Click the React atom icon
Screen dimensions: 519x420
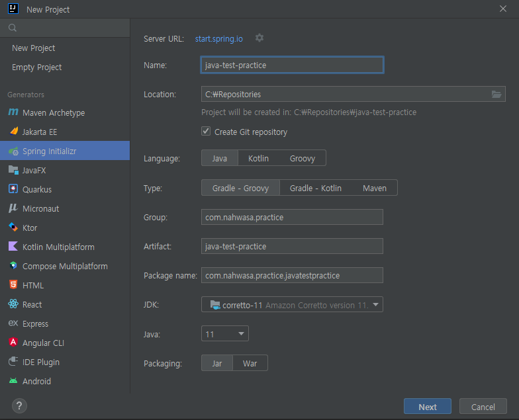13,304
